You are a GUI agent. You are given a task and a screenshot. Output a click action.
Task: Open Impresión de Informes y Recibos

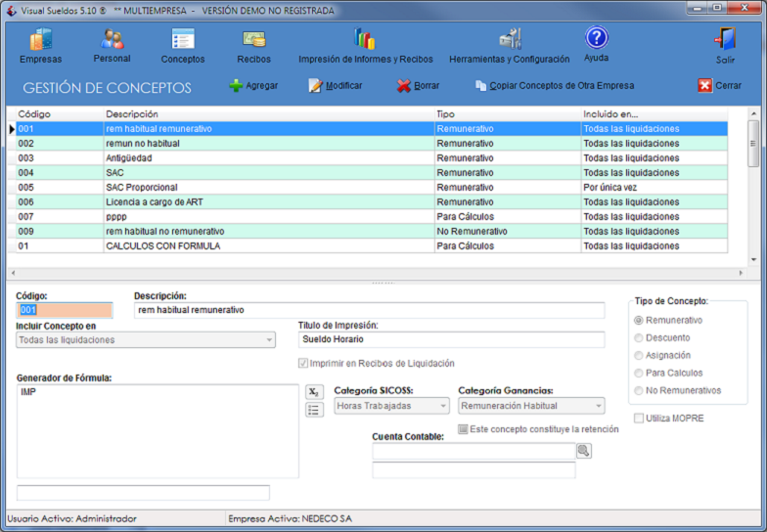pyautogui.click(x=364, y=40)
